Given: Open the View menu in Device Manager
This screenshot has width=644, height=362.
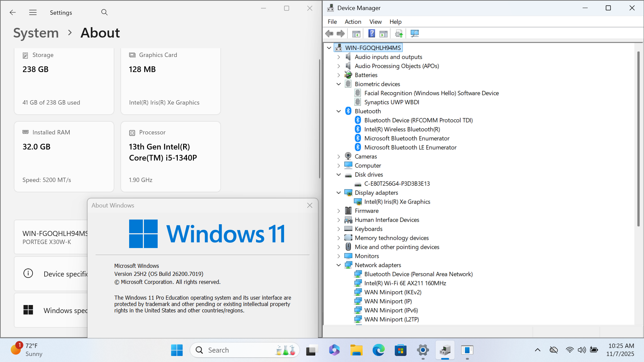Looking at the screenshot, I should pos(375,22).
